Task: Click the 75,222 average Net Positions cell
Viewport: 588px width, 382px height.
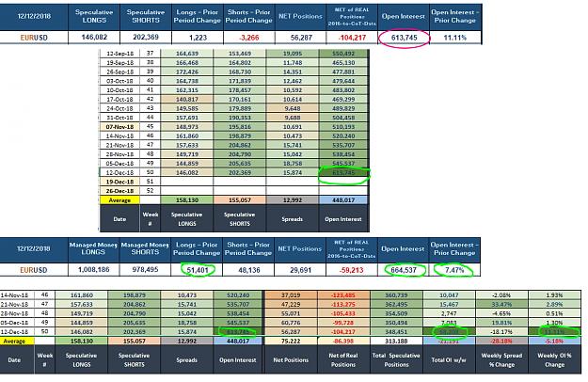Action: (x=291, y=342)
